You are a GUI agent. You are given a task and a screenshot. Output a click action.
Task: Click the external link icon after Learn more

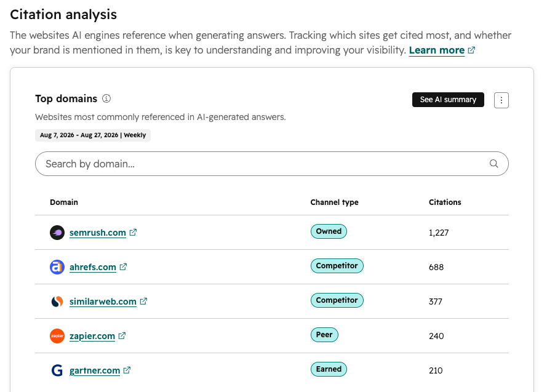click(471, 50)
